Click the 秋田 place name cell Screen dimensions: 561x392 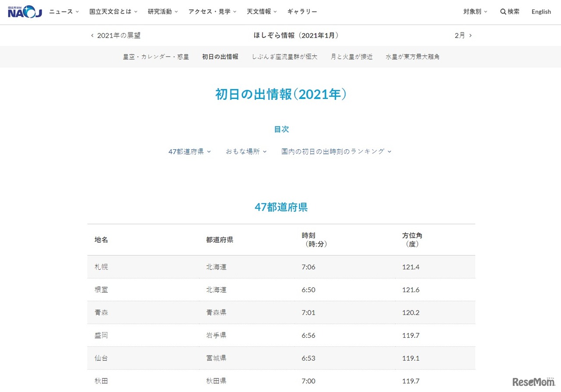pos(101,381)
